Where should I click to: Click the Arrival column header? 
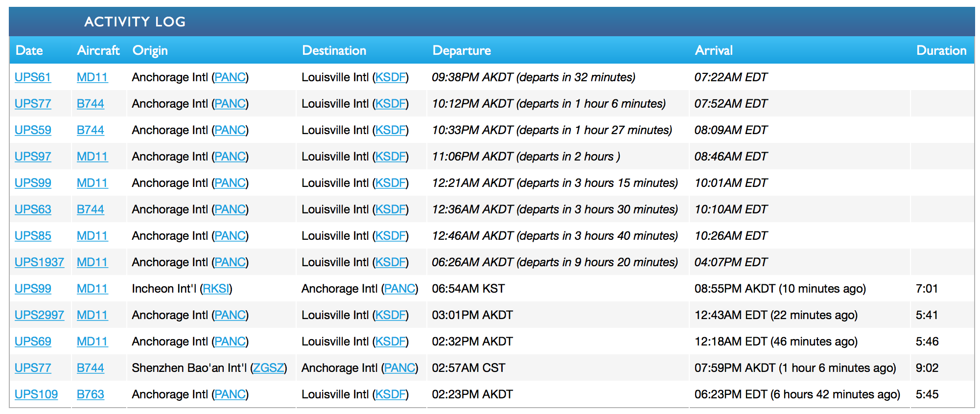tap(713, 50)
